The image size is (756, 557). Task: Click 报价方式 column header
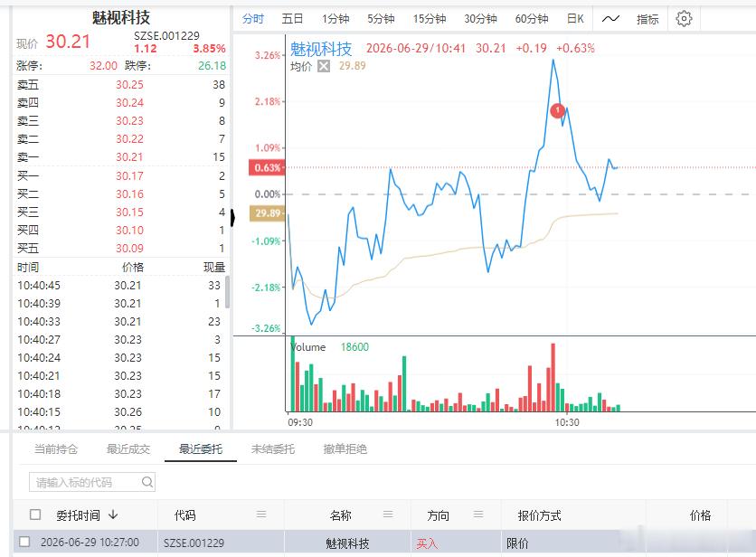point(539,515)
